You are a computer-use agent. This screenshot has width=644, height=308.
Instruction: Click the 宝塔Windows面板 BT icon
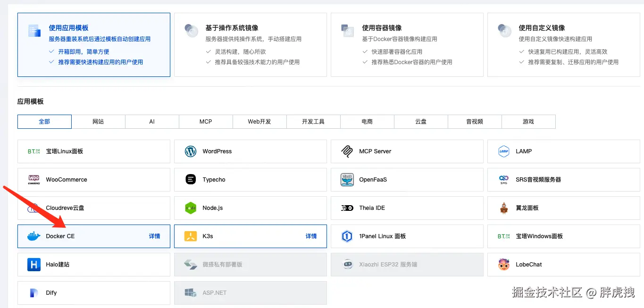pyautogui.click(x=504, y=236)
